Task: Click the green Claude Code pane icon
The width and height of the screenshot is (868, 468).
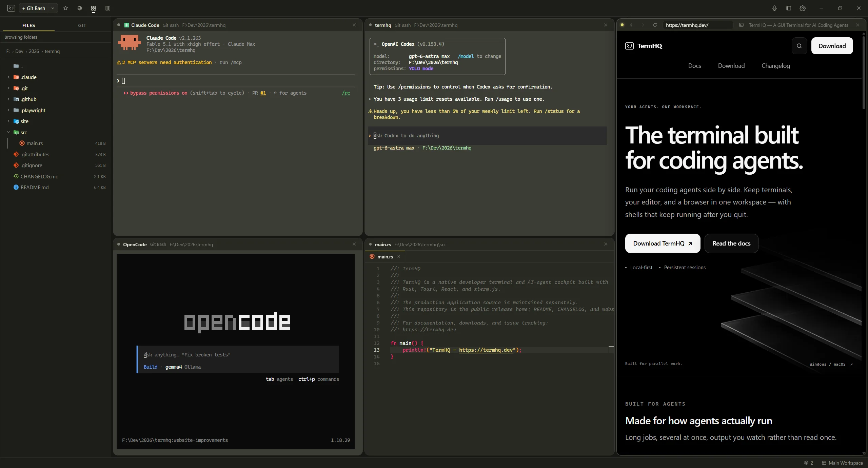Action: pyautogui.click(x=126, y=25)
